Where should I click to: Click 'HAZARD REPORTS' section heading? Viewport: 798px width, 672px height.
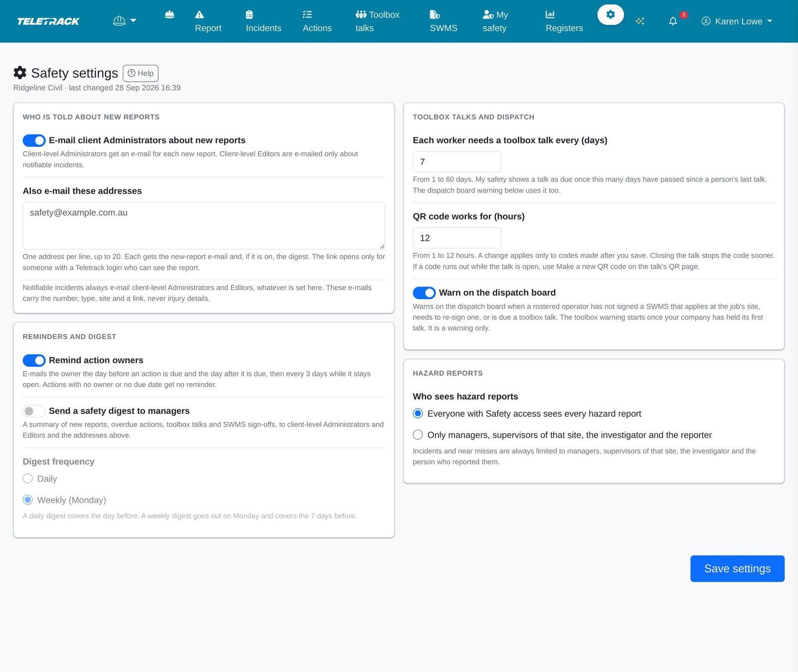coord(448,373)
